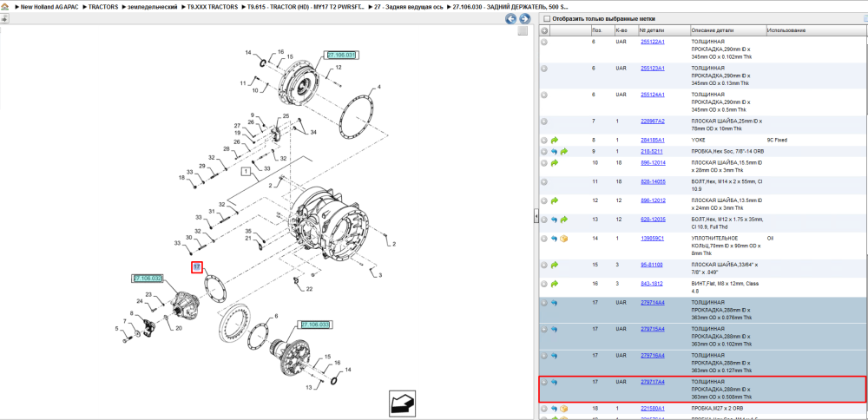The width and height of the screenshot is (868, 420).
Task: Select callout 17 on the diagram
Action: pos(196,267)
